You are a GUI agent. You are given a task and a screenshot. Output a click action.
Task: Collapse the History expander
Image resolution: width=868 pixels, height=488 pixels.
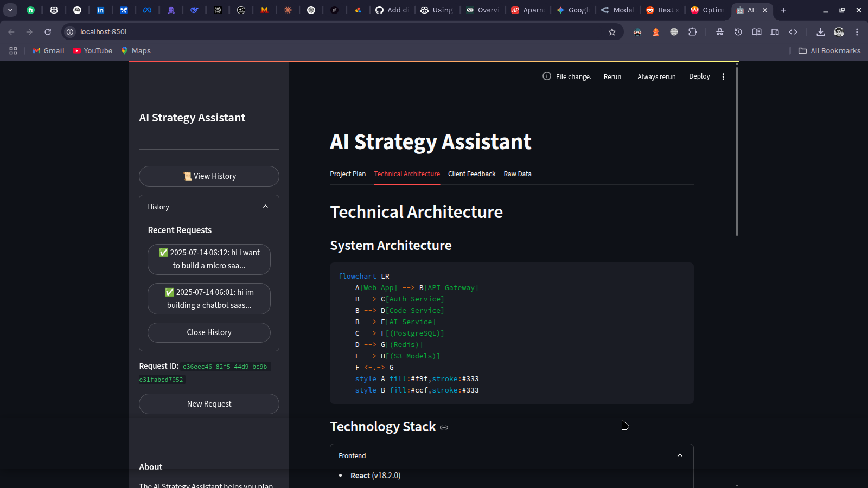pyautogui.click(x=265, y=207)
